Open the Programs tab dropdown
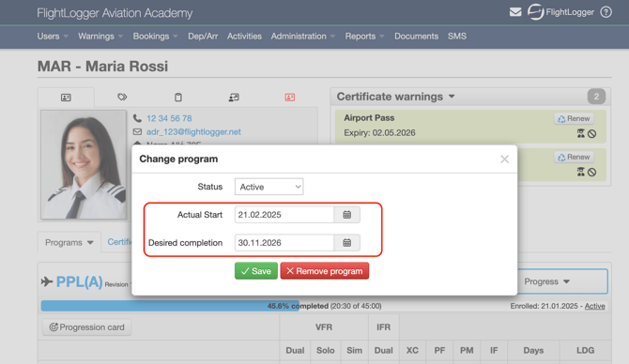The height and width of the screenshot is (364, 629). (x=69, y=243)
